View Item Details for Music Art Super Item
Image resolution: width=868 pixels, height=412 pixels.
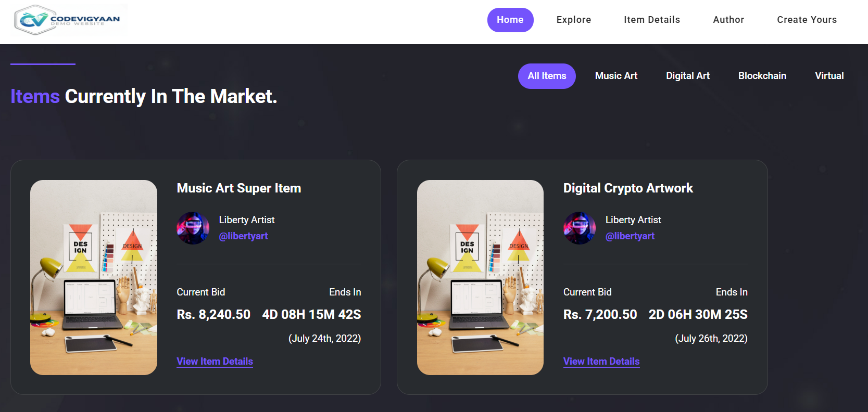point(215,362)
